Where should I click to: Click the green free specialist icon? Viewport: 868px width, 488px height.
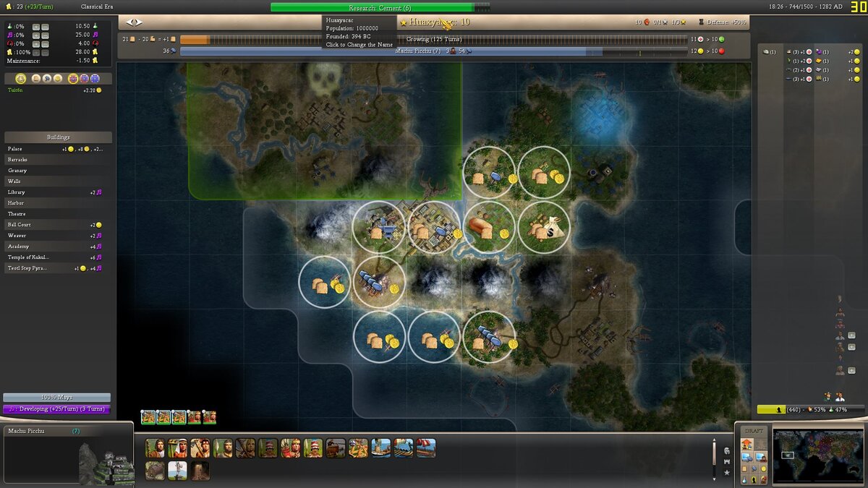tap(828, 397)
